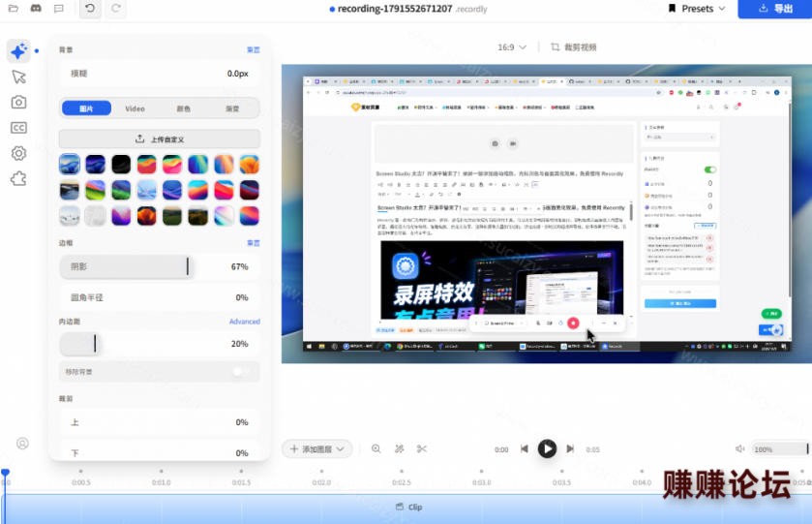The width and height of the screenshot is (812, 524).
Task: Select the Video background tab
Action: (135, 108)
